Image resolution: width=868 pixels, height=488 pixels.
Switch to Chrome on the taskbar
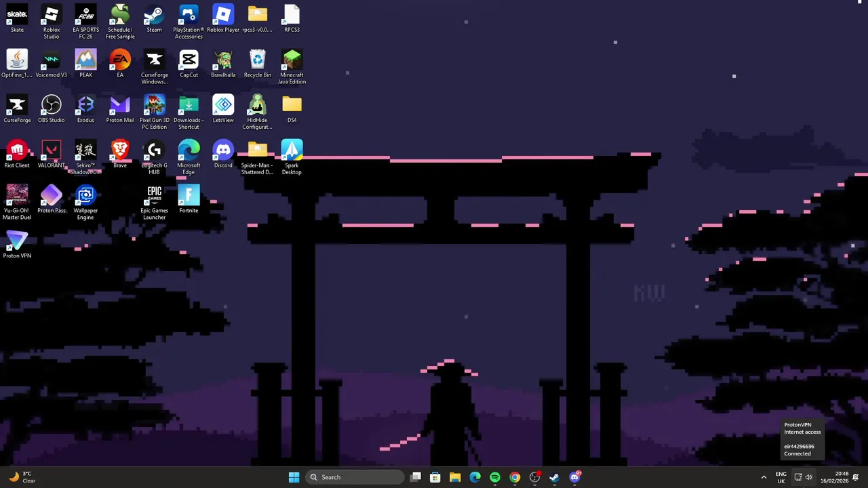[515, 477]
